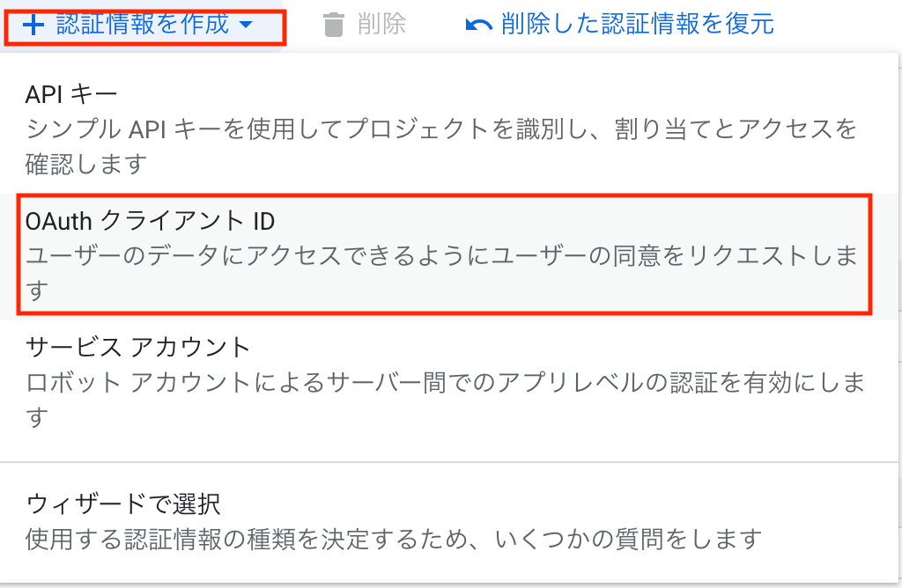Click the 復元 word in the restore link

pyautogui.click(x=750, y=24)
